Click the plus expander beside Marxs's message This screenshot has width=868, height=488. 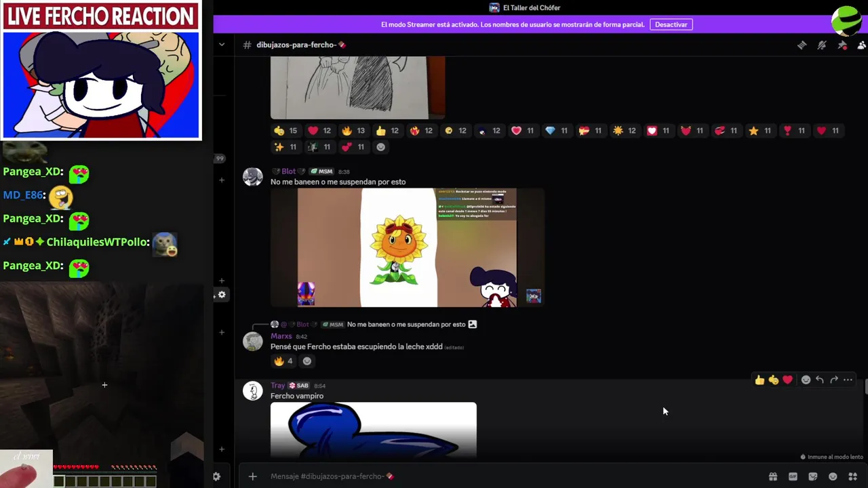click(222, 332)
